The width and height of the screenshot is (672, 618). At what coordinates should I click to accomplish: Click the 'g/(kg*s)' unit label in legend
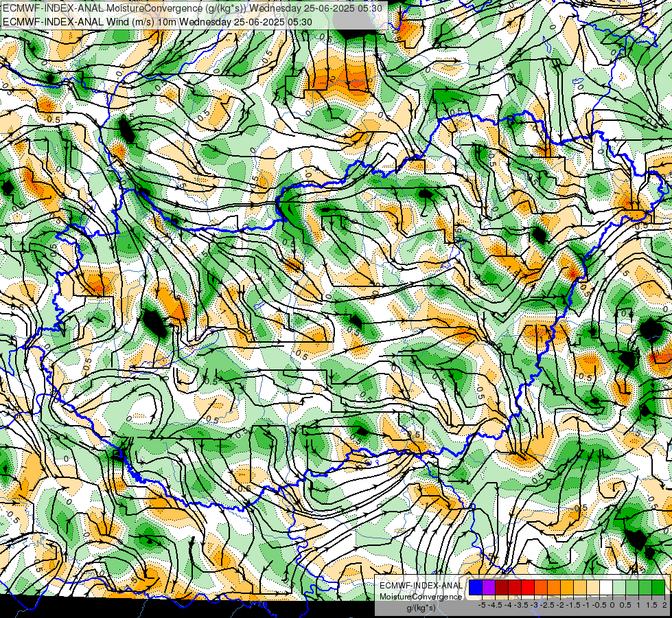(421, 608)
